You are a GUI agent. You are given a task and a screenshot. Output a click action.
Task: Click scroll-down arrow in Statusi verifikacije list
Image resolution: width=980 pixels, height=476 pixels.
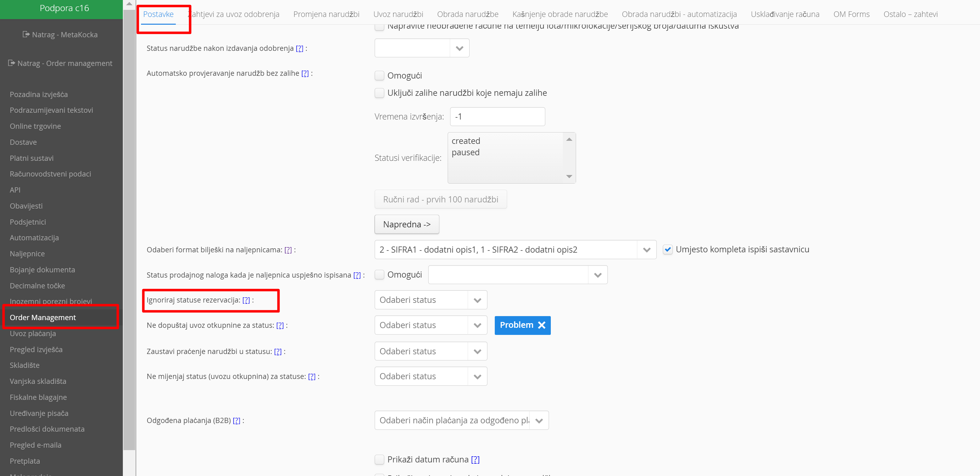pyautogui.click(x=569, y=176)
